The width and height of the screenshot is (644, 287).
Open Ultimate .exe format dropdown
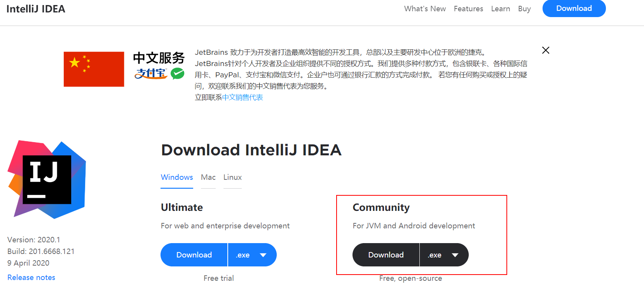pyautogui.click(x=252, y=255)
